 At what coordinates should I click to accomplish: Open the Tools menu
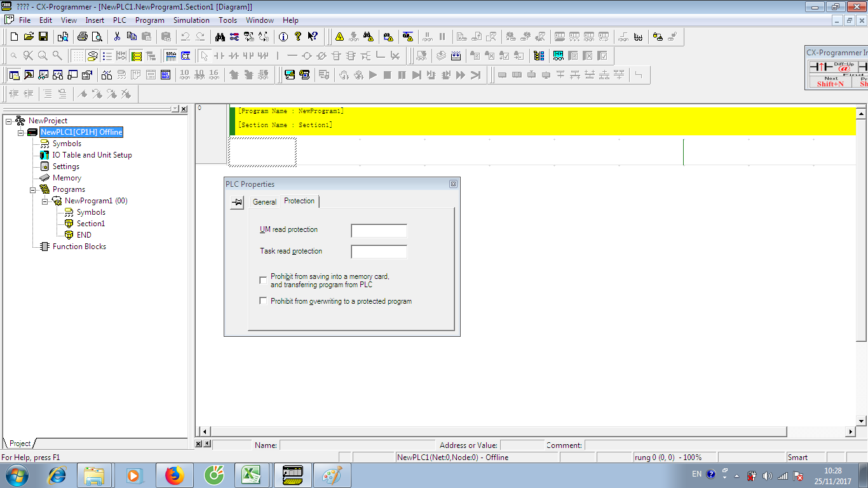coord(227,20)
